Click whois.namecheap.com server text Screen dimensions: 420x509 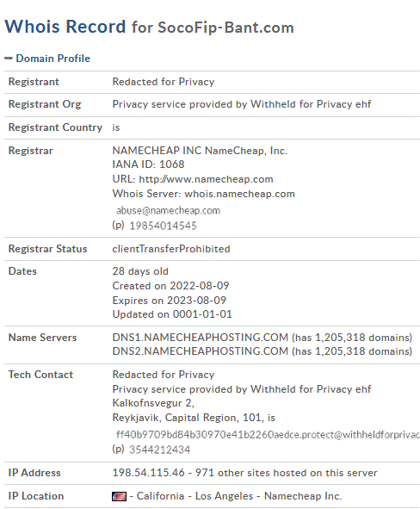pos(239,194)
